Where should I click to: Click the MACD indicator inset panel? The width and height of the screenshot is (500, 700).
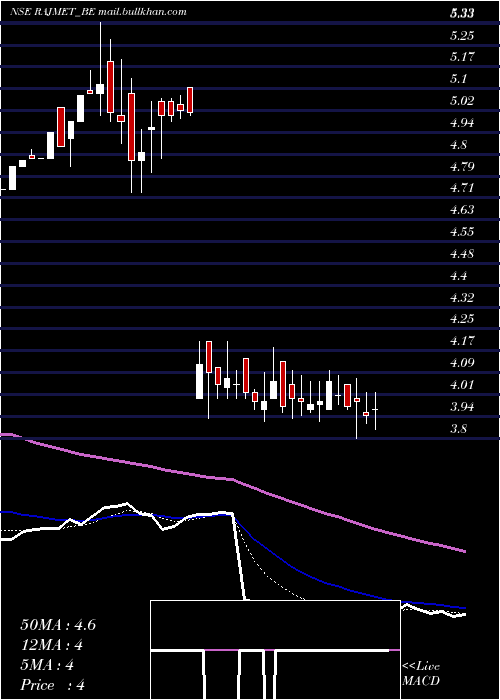point(275,650)
